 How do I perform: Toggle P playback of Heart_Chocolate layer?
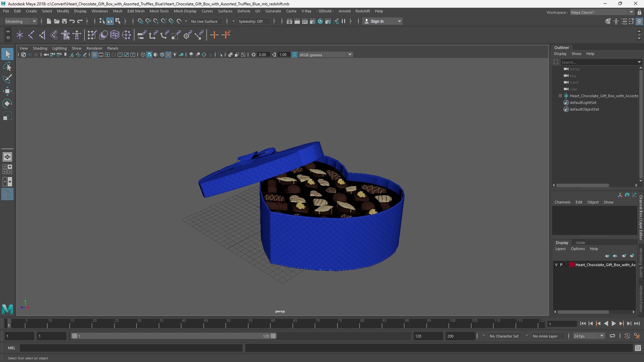pos(561,265)
